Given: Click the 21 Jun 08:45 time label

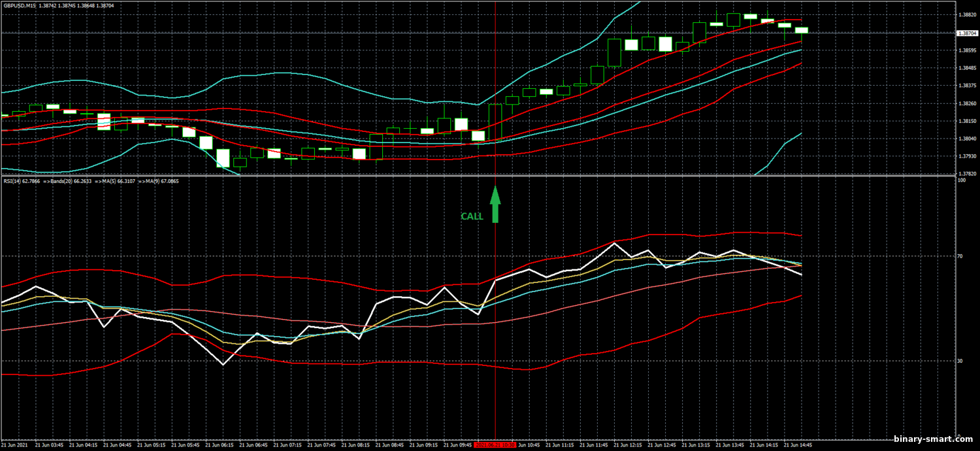Looking at the screenshot, I should pos(389,445).
